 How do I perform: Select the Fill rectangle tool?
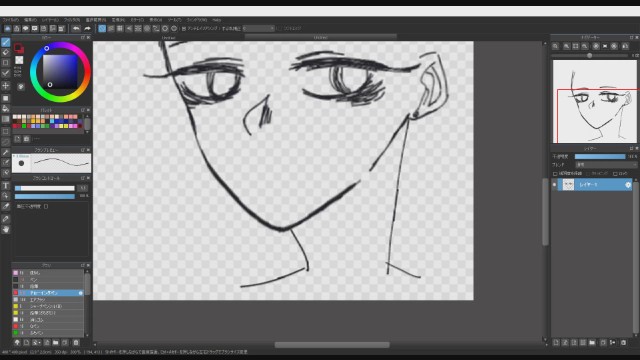coord(6,98)
